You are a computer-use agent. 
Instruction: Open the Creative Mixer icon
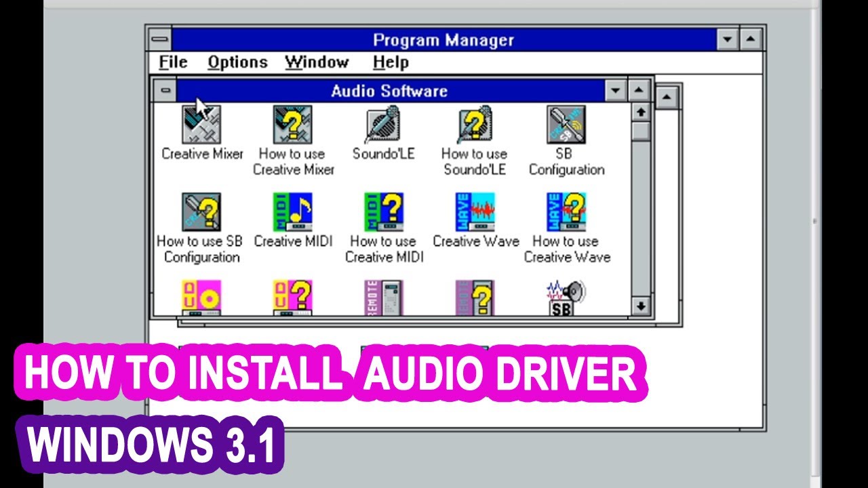click(201, 125)
